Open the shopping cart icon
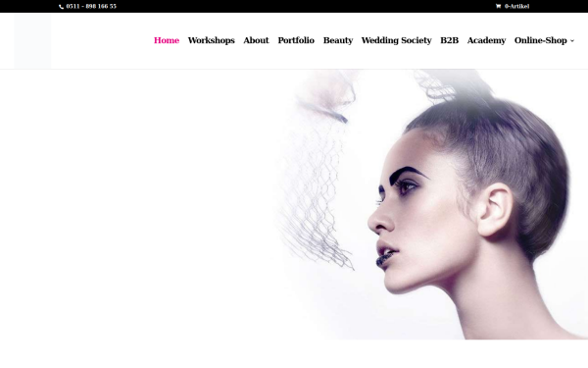Viewport: 588px width, 368px height. (498, 6)
